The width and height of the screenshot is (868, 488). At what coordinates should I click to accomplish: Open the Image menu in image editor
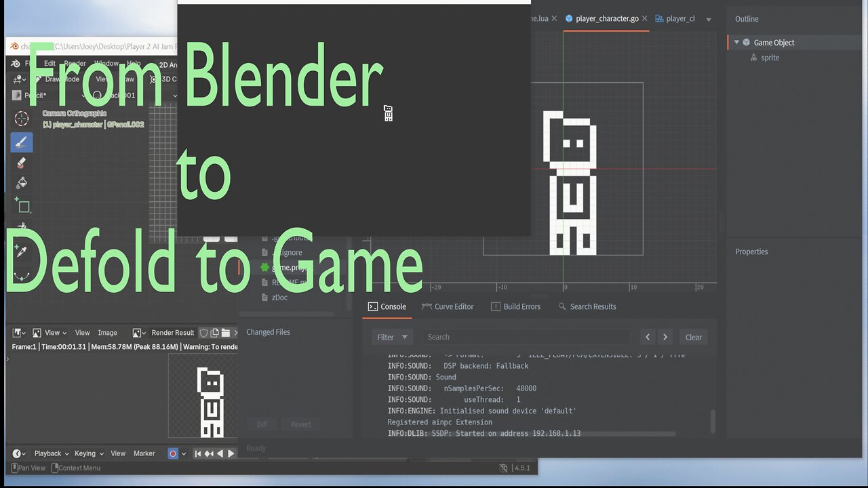(x=107, y=333)
